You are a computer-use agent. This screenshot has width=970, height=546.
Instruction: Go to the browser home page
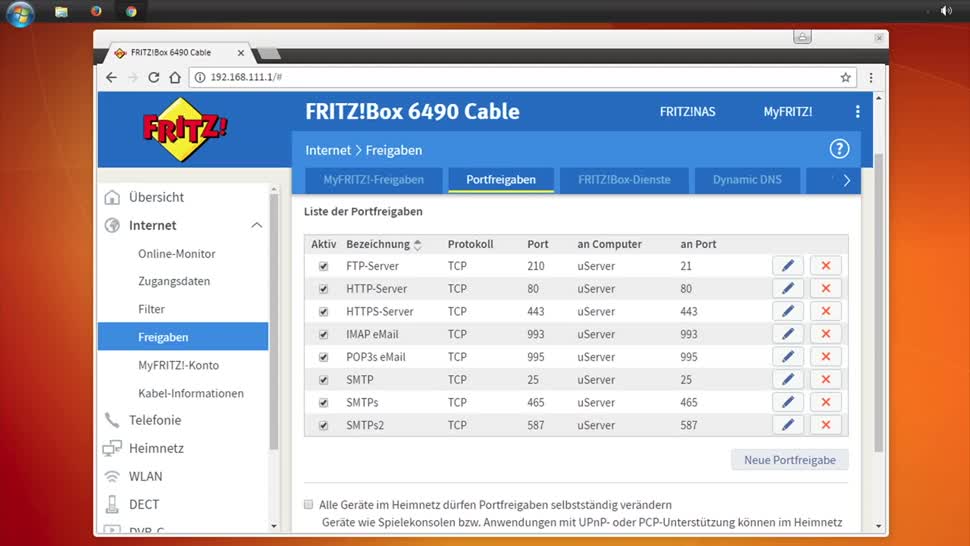coord(175,77)
